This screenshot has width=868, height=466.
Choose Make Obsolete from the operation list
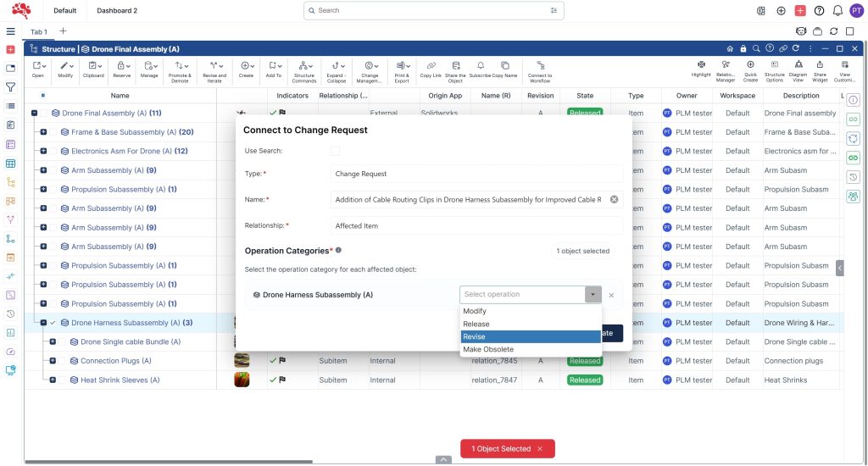531,349
